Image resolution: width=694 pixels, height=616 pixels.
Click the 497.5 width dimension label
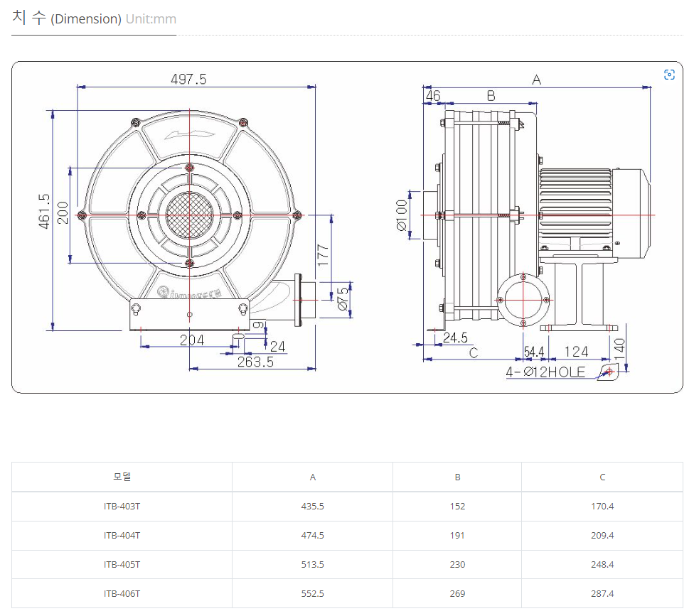click(x=188, y=80)
